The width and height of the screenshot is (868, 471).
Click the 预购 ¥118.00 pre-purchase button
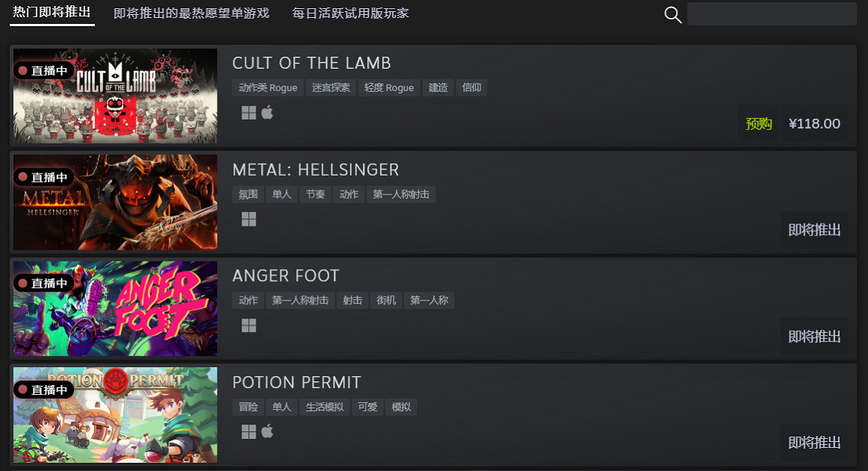(792, 123)
